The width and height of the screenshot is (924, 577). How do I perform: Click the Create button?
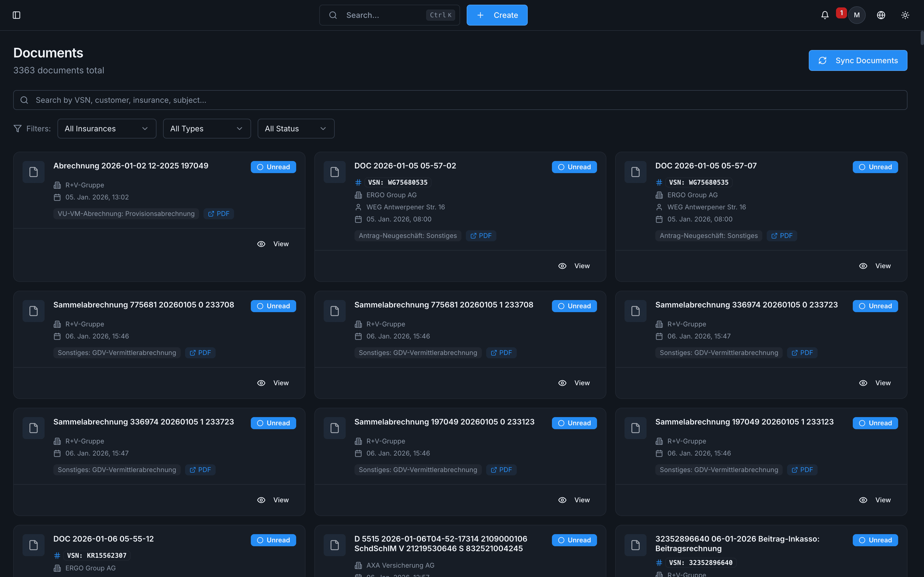497,15
